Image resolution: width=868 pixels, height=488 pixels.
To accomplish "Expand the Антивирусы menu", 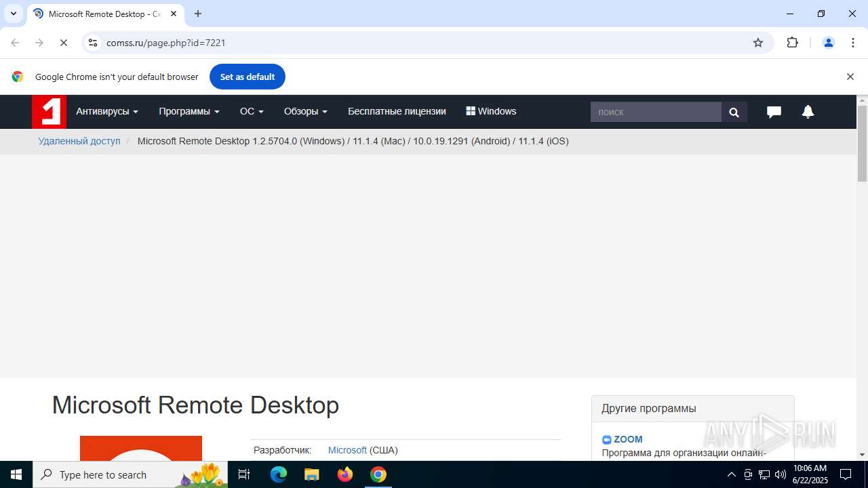I will point(107,111).
